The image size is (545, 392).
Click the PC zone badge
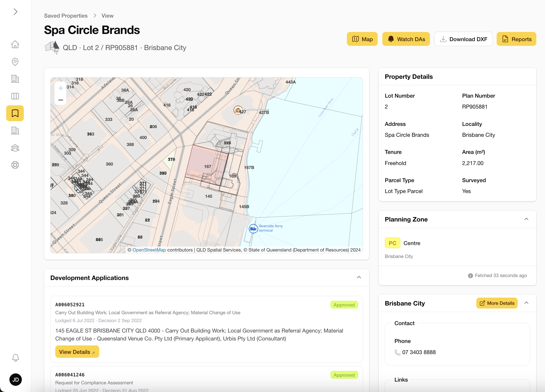(393, 243)
